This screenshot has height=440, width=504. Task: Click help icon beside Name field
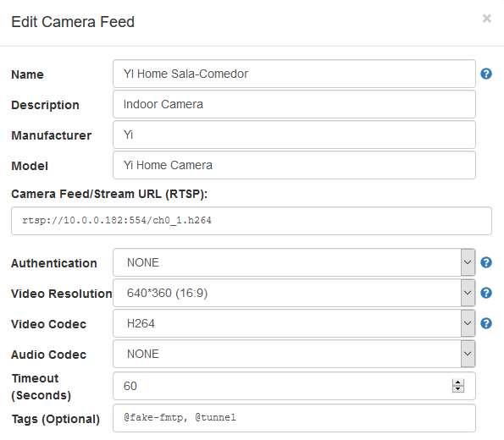coord(486,74)
